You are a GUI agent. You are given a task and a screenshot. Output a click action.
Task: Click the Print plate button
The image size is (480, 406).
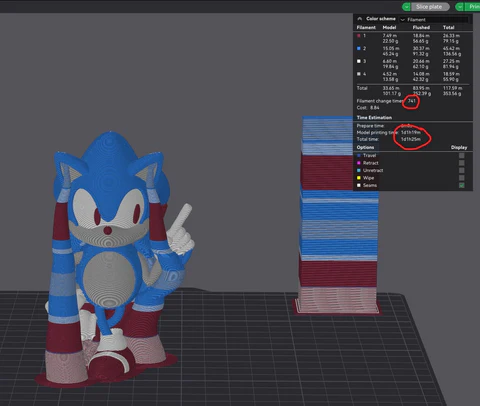point(473,7)
